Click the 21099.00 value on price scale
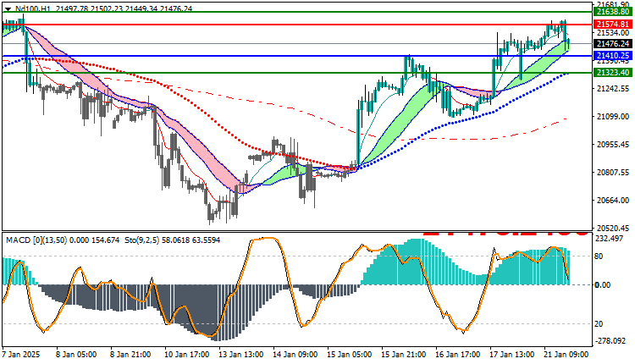Screen dimensions: 635x364 (x=613, y=117)
